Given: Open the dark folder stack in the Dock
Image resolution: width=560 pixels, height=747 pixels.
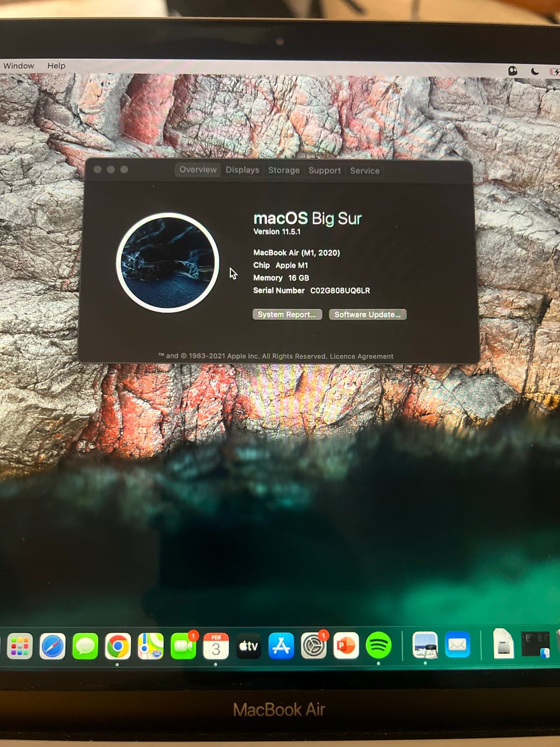Looking at the screenshot, I should [535, 644].
